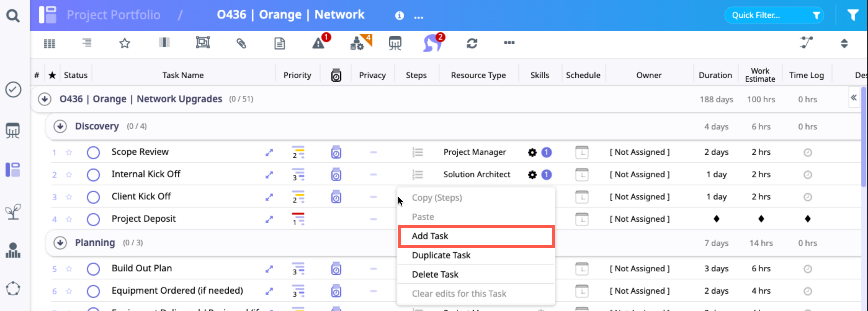Select Add Task from context menu
868x311 pixels.
click(430, 236)
